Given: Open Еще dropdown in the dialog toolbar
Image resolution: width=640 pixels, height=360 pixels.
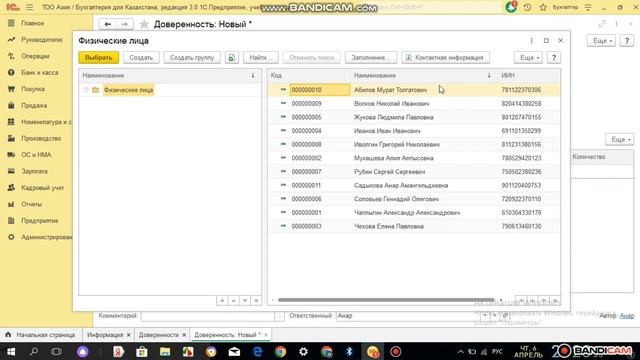Looking at the screenshot, I should click(528, 58).
